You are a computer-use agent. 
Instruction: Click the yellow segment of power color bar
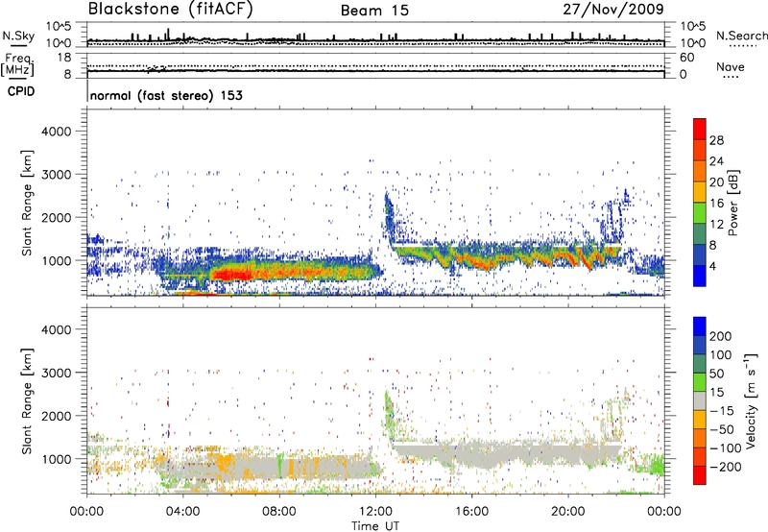point(700,191)
